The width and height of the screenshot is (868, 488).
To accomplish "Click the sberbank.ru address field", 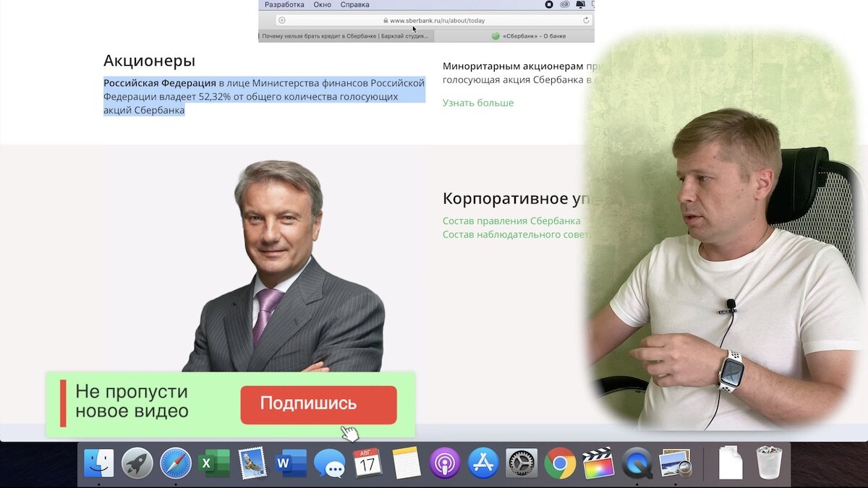I will point(434,20).
